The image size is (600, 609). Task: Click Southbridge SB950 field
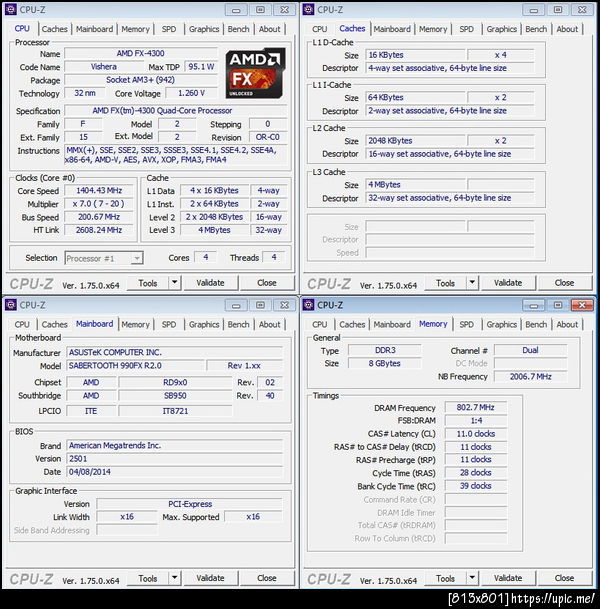click(x=175, y=395)
